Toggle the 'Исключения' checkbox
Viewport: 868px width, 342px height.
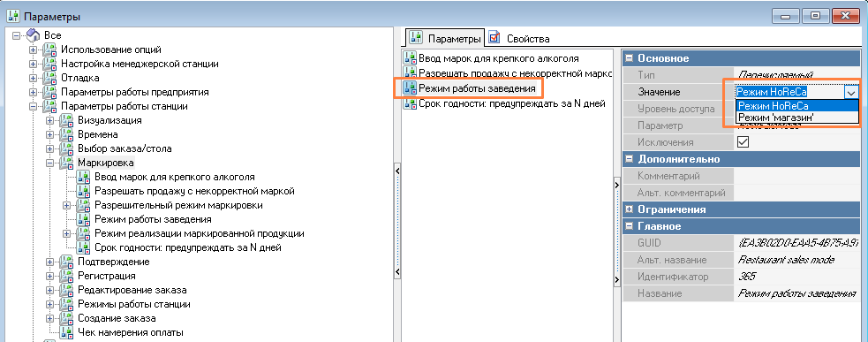click(x=743, y=142)
